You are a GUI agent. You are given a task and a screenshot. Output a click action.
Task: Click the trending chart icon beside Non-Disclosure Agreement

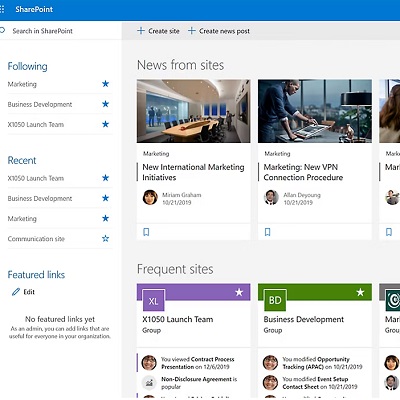[149, 383]
